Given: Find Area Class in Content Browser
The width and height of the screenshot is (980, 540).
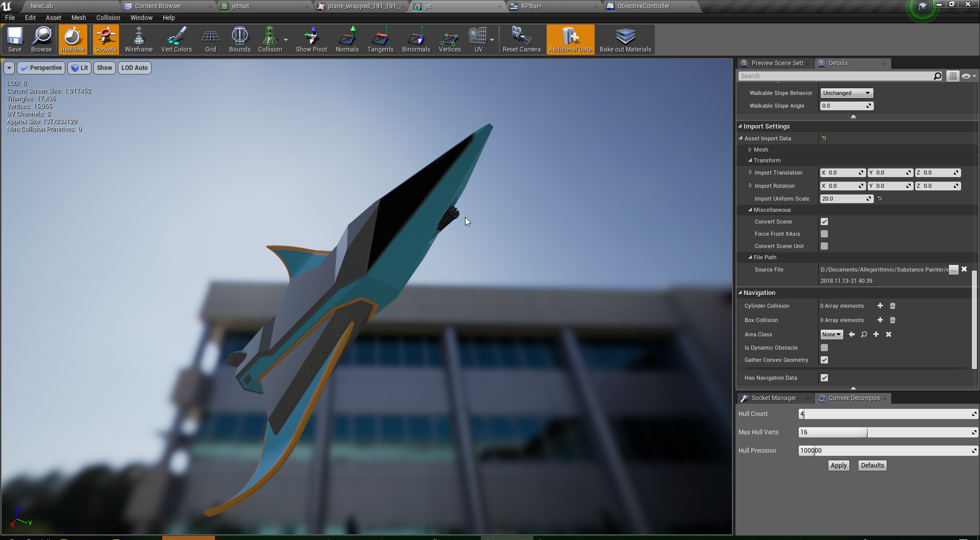Looking at the screenshot, I should [x=864, y=334].
